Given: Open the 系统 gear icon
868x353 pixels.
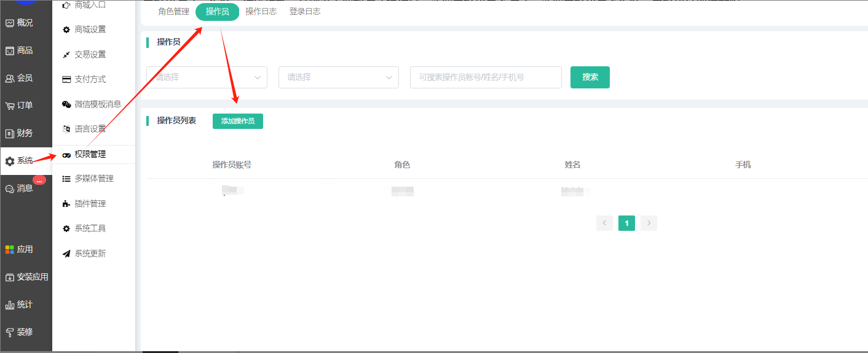Looking at the screenshot, I should point(10,161).
